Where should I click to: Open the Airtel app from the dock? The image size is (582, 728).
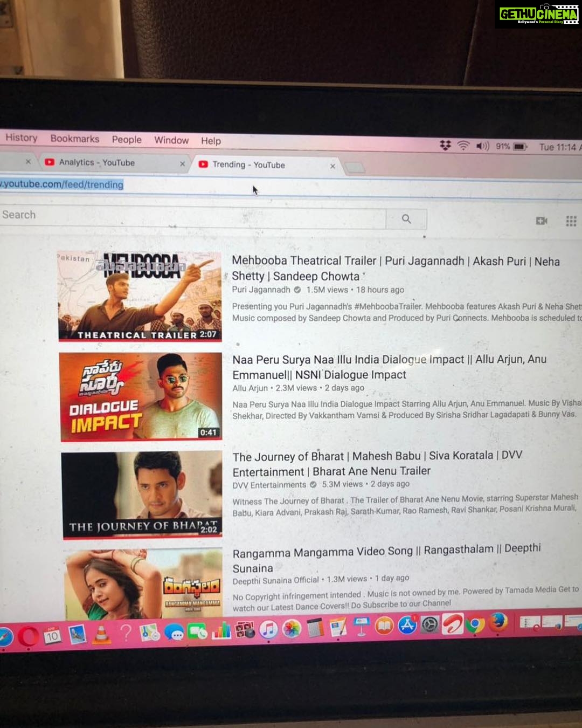(x=453, y=624)
